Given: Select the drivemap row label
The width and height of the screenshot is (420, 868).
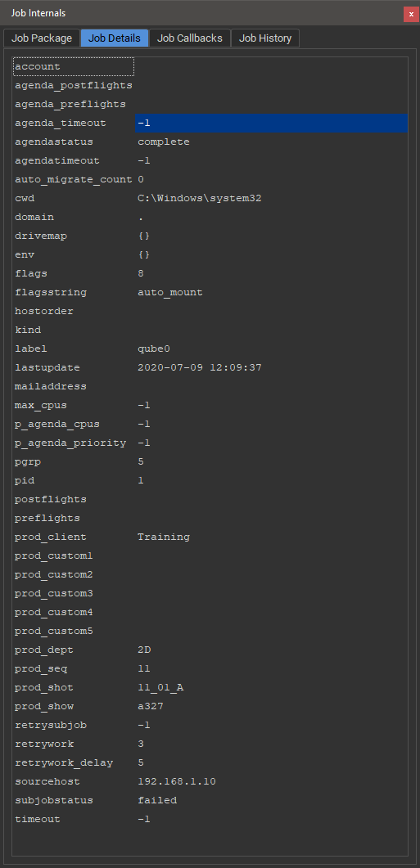Looking at the screenshot, I should click(41, 236).
